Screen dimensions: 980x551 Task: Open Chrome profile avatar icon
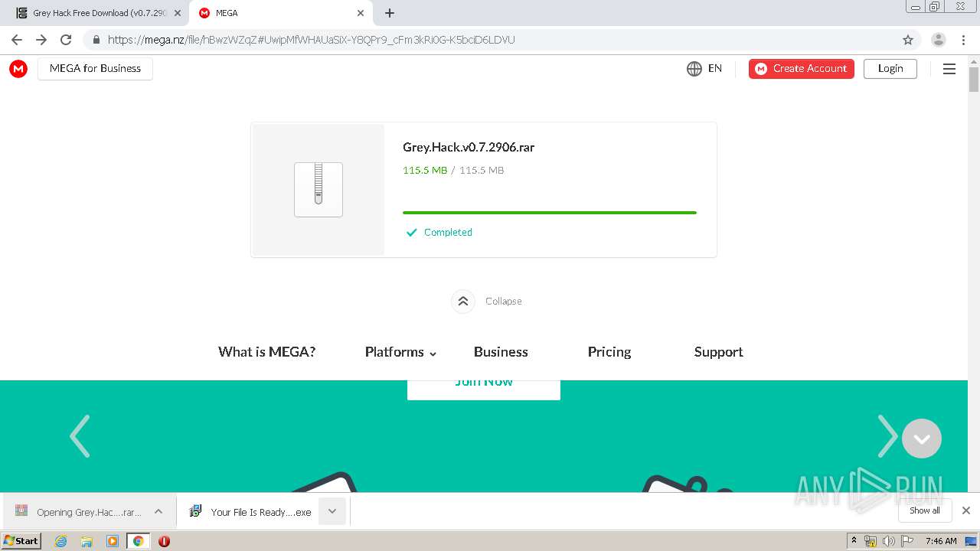coord(939,40)
